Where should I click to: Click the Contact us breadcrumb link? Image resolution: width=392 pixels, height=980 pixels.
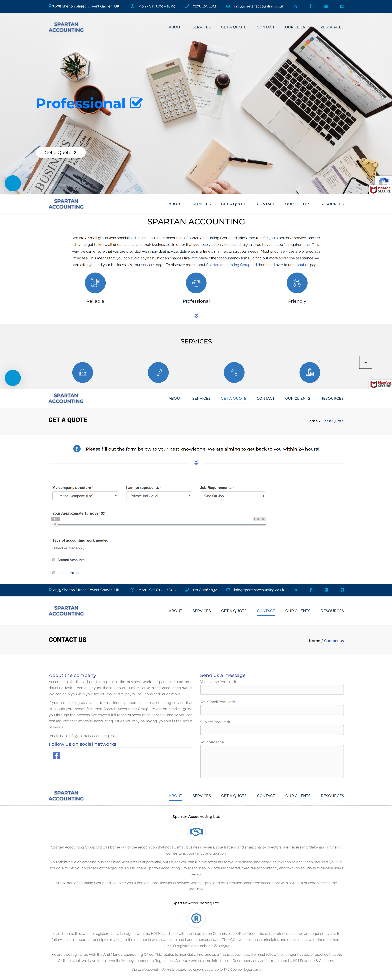point(334,641)
